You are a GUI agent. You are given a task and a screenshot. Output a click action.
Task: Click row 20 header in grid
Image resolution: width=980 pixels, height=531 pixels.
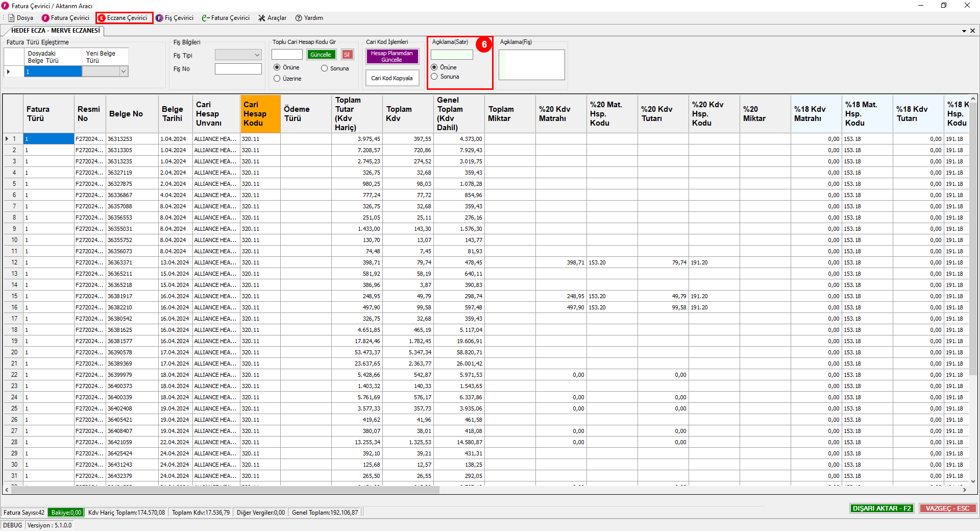tap(13, 352)
